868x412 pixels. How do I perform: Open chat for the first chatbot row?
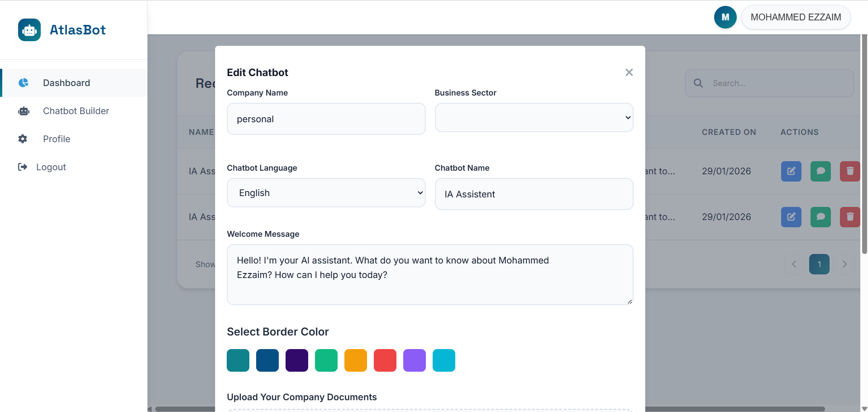coord(820,171)
